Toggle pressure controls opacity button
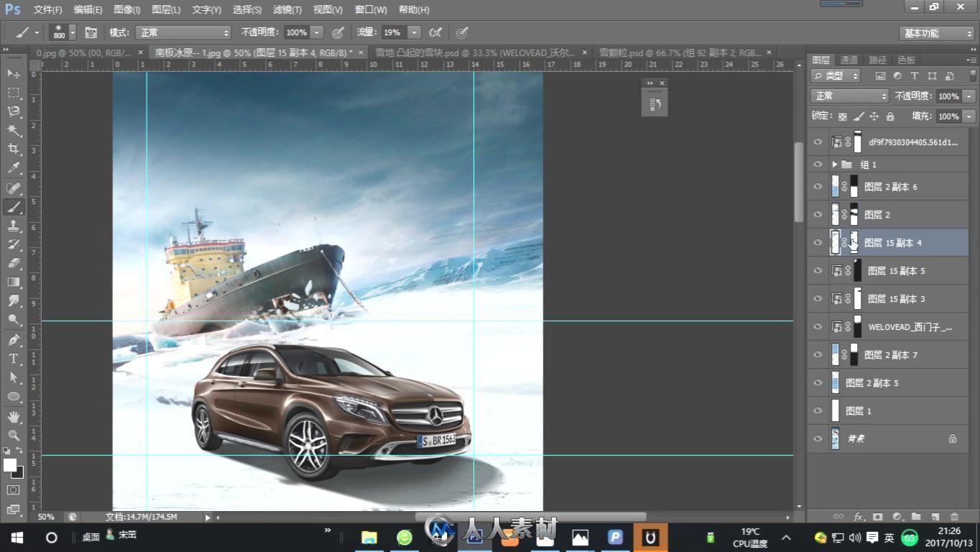This screenshot has width=980, height=552. pyautogui.click(x=338, y=32)
